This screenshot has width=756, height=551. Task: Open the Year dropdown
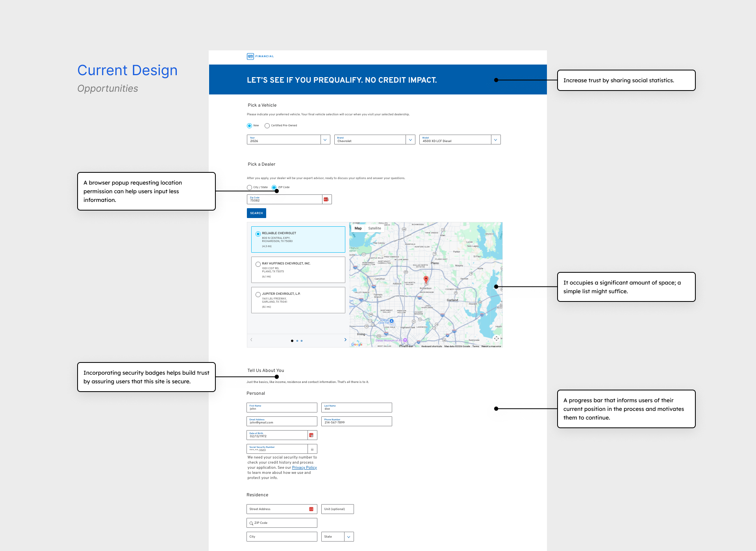pos(325,140)
